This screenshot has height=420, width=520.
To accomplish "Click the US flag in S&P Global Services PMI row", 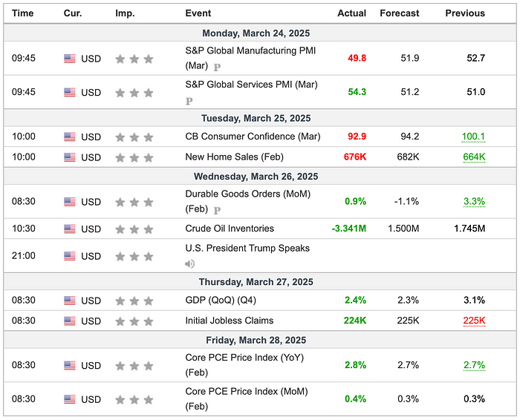I will point(70,93).
